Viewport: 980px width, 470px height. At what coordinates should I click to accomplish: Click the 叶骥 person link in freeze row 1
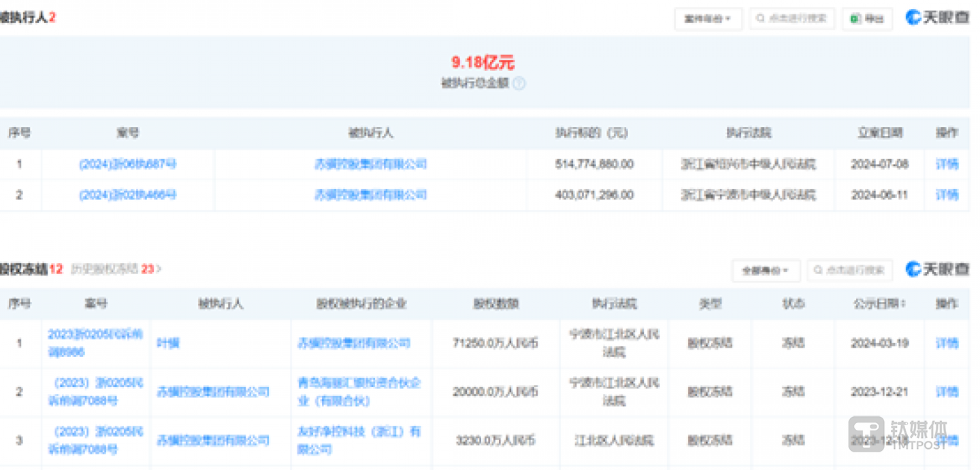pyautogui.click(x=168, y=343)
